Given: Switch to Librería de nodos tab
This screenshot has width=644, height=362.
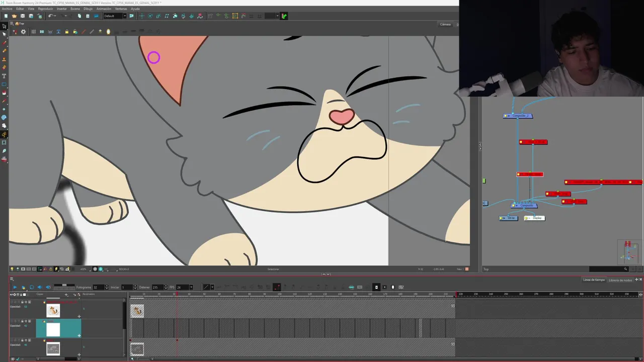Looking at the screenshot, I should pos(620,280).
